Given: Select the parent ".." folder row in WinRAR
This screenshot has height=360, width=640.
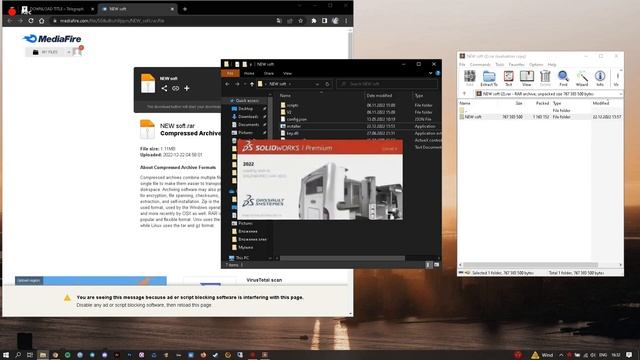Looking at the screenshot, I should (540, 110).
